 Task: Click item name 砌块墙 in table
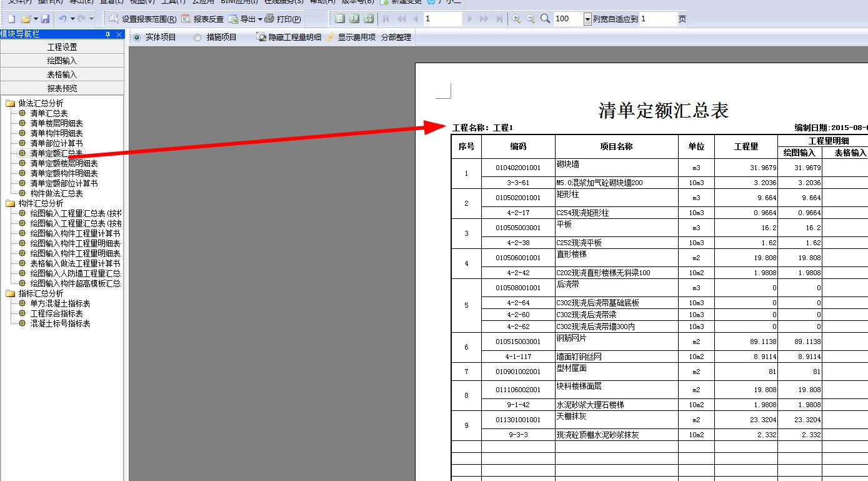(x=568, y=164)
